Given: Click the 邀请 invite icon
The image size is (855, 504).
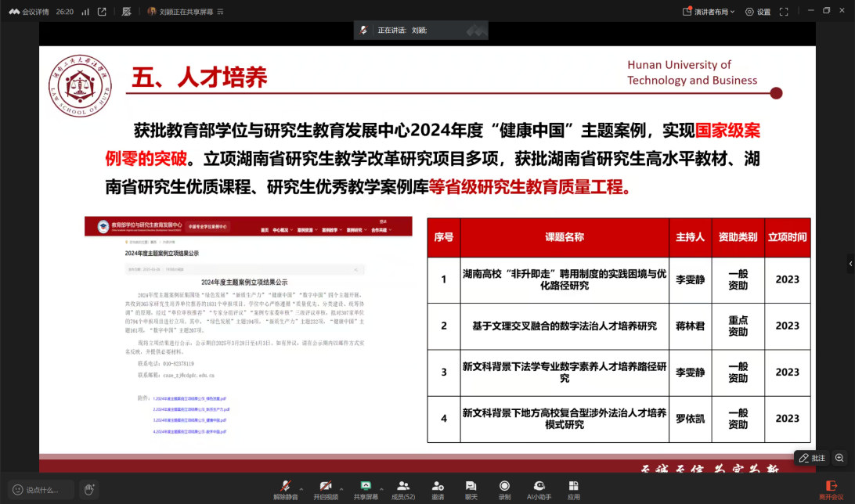Looking at the screenshot, I should [x=438, y=488].
